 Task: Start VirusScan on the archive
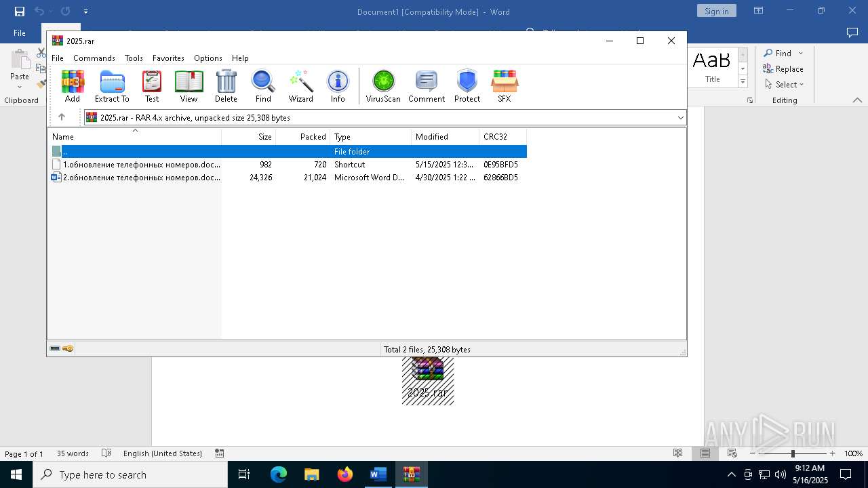click(383, 86)
